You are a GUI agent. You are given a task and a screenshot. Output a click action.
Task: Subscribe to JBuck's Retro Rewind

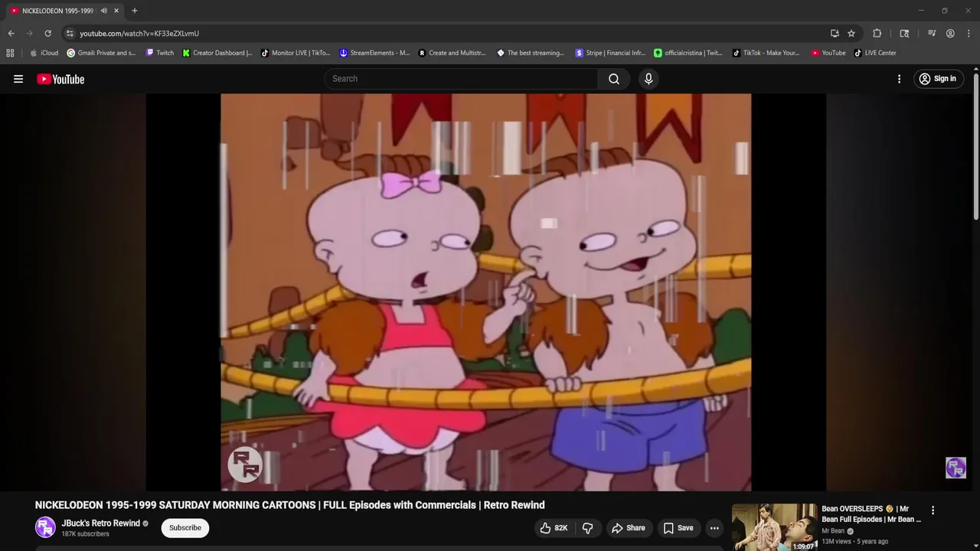click(185, 528)
